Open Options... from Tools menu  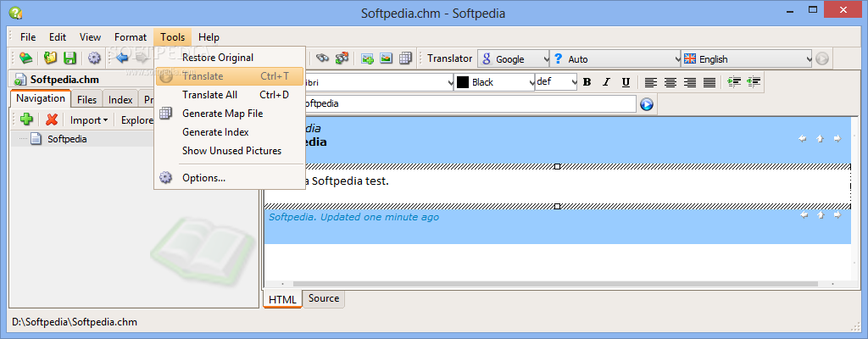click(x=230, y=178)
